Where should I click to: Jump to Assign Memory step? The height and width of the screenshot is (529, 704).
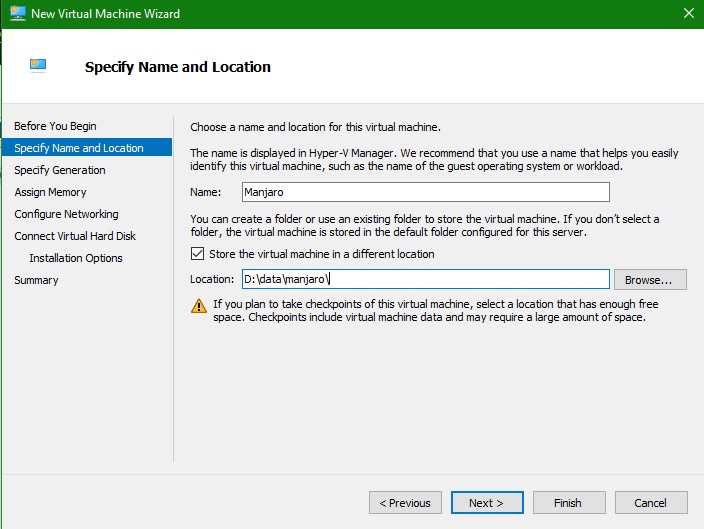[50, 192]
